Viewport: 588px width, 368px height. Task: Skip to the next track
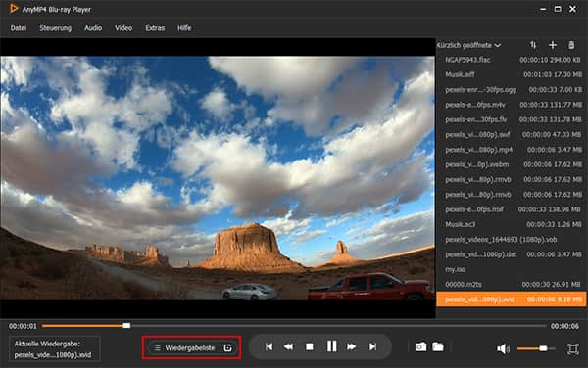[x=372, y=346]
